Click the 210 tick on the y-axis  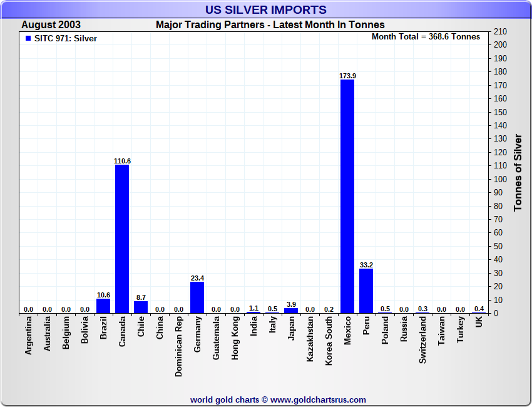click(501, 31)
